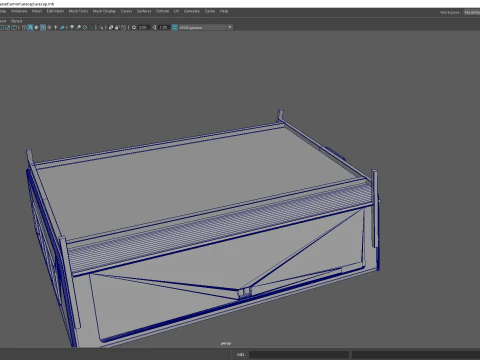The image size is (480, 360).
Task: Open the Windows menu
Action: click(x=19, y=11)
